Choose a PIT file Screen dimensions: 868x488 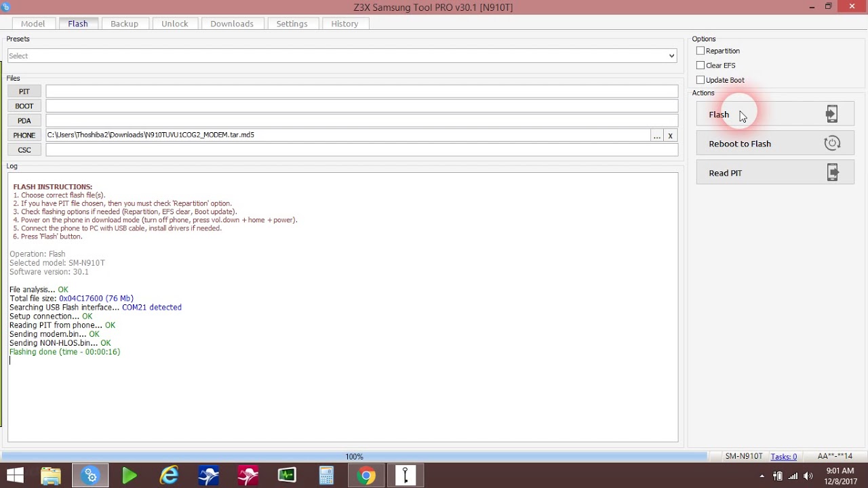(x=24, y=91)
